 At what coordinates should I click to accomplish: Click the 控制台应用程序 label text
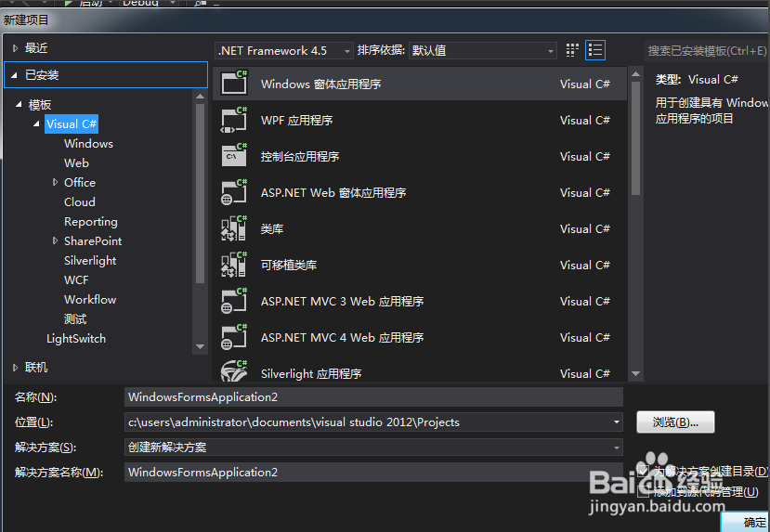(300, 157)
